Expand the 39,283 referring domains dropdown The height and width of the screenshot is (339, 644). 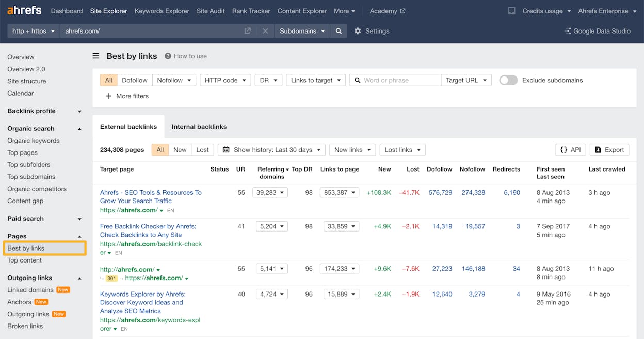click(x=270, y=192)
